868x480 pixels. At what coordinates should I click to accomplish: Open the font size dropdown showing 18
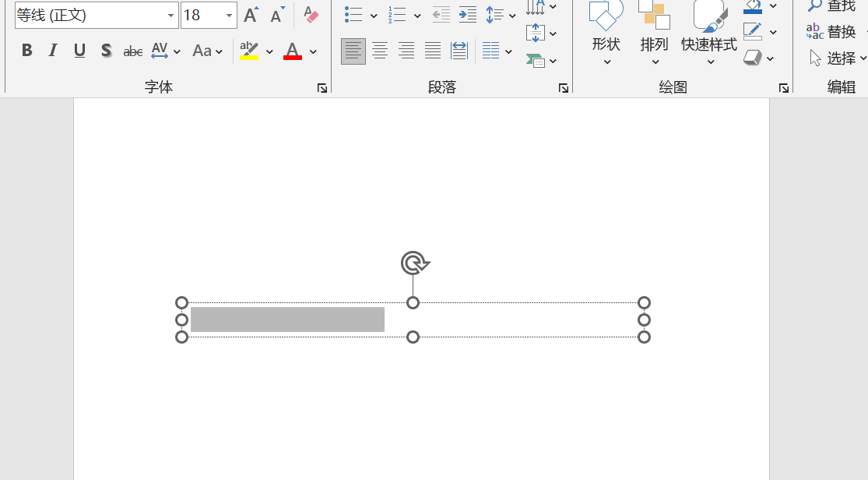point(229,16)
